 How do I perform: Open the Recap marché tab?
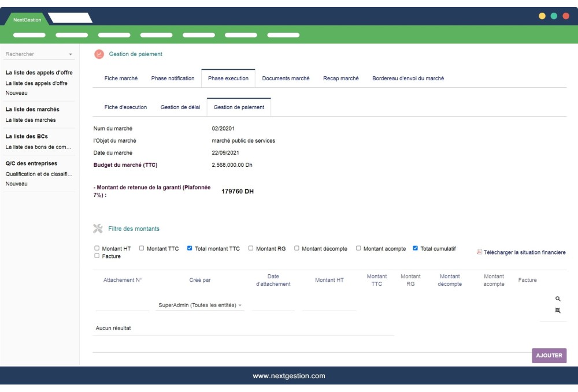pyautogui.click(x=340, y=79)
